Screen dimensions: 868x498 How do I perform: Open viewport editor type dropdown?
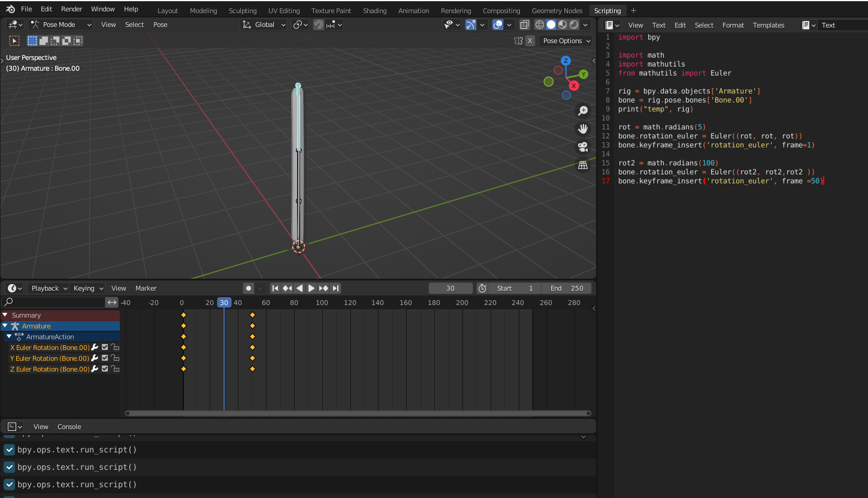coord(15,25)
